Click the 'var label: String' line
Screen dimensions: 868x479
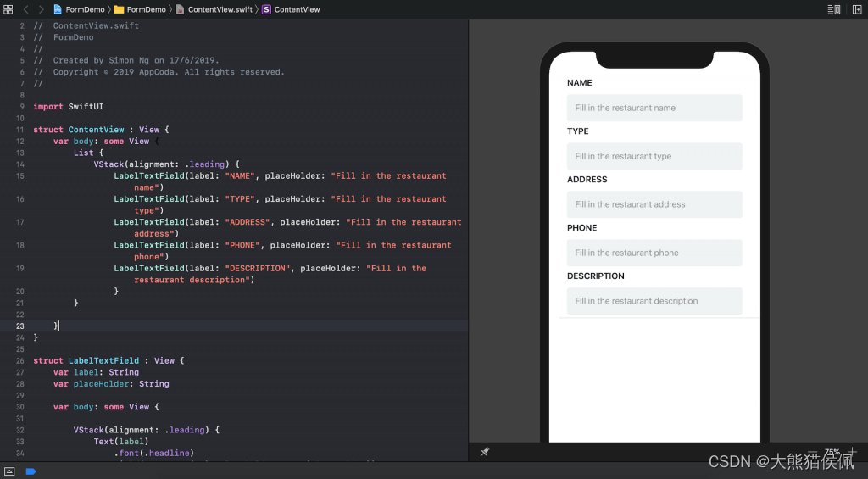(96, 372)
